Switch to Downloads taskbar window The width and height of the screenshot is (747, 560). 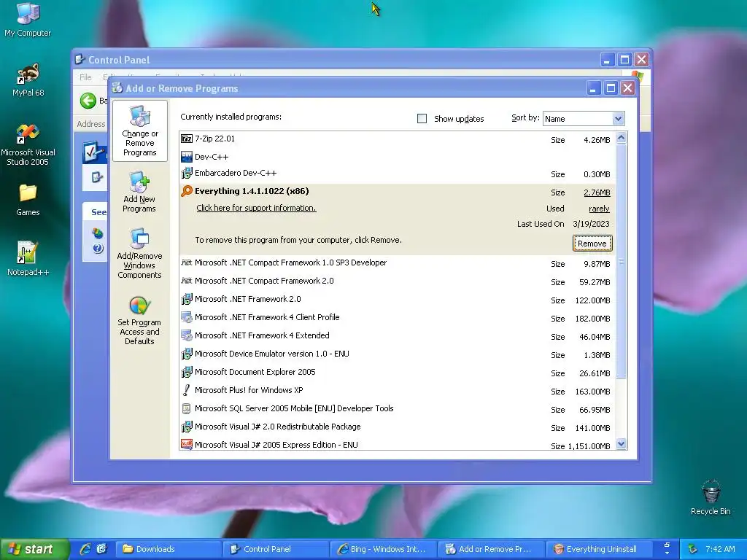pyautogui.click(x=169, y=549)
